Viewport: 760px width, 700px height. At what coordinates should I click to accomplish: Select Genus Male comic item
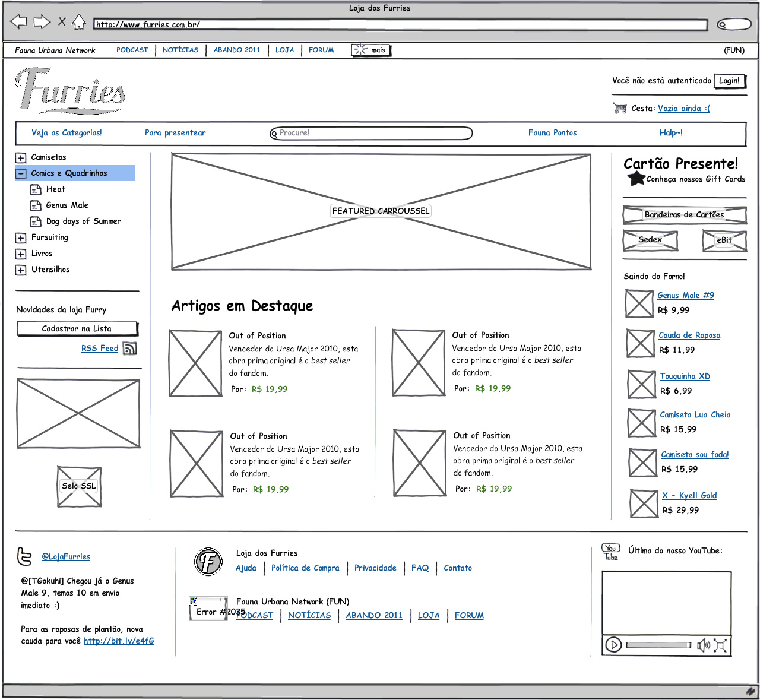[x=66, y=205]
